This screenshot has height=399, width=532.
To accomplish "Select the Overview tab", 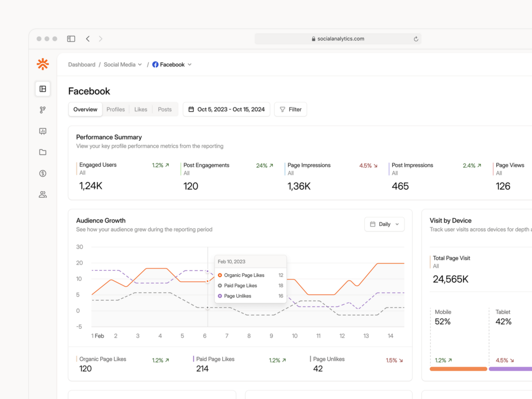I will 85,110.
